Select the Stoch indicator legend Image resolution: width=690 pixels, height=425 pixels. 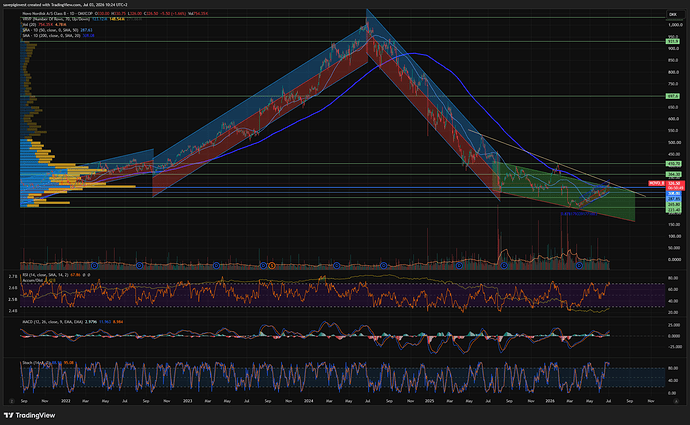[x=37, y=363]
